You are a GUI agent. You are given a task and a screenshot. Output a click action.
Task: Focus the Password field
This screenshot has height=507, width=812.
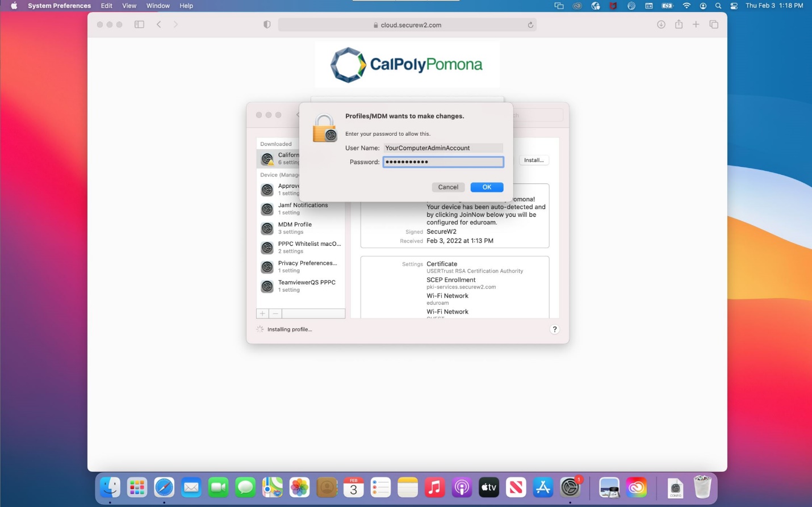tap(443, 162)
